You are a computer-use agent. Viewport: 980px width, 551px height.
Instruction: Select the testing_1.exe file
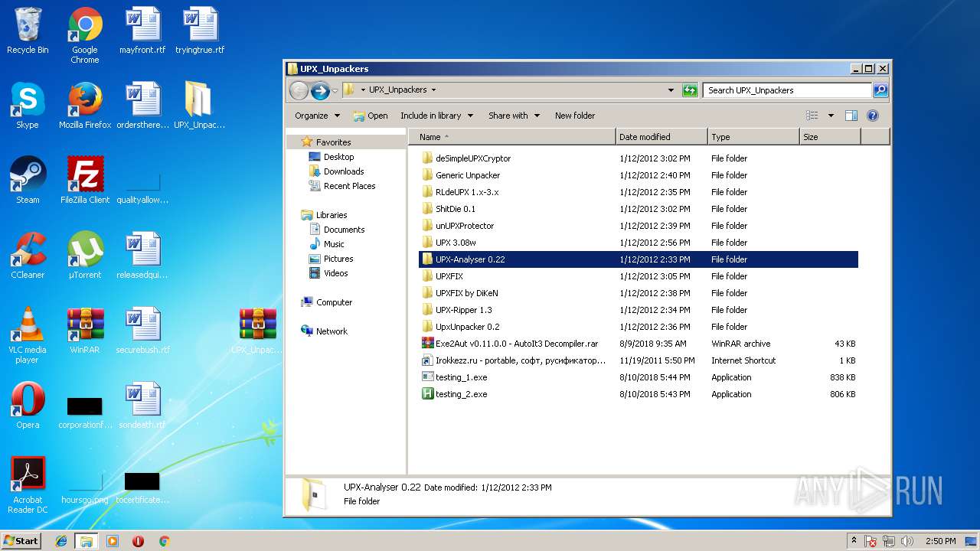[639, 377]
